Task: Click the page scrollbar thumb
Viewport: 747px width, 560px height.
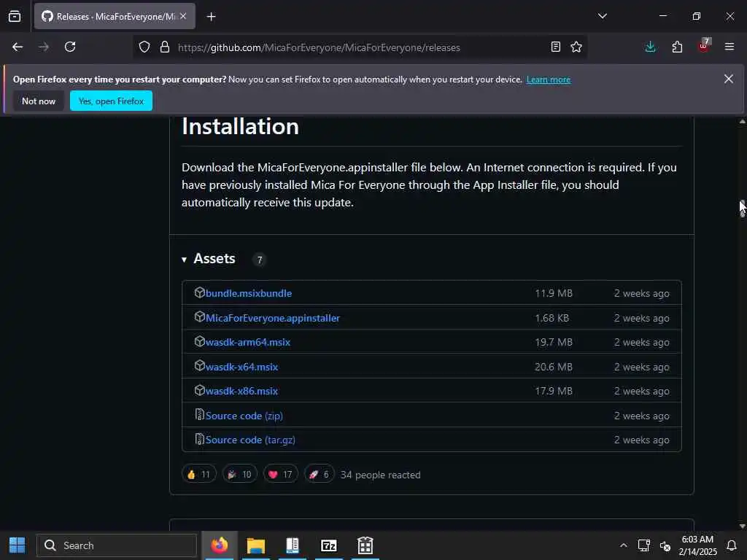Action: pos(742,209)
